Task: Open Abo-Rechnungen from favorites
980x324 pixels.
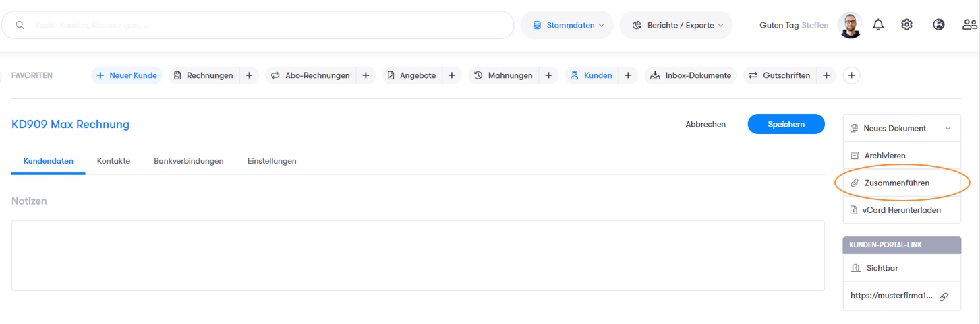Action: click(x=310, y=75)
